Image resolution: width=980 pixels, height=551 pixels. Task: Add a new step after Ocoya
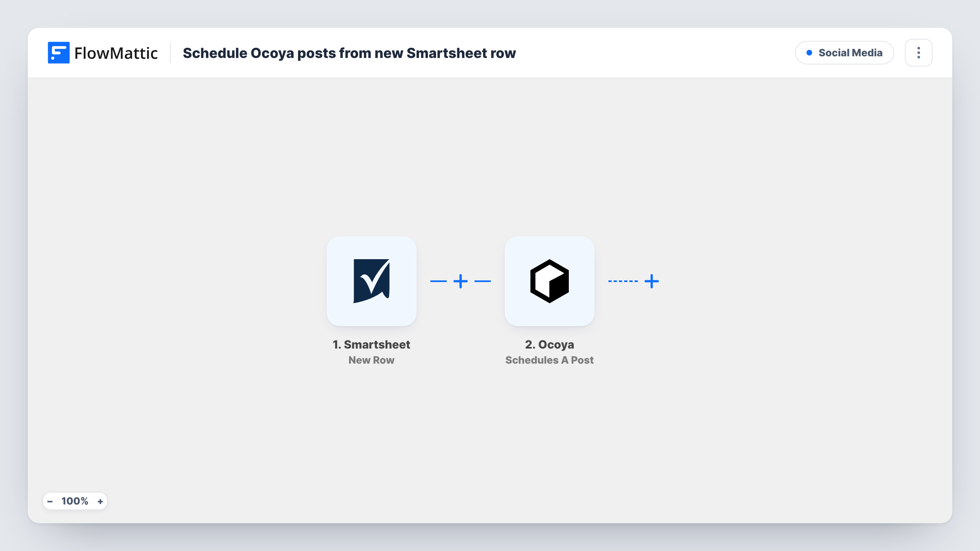pos(652,281)
